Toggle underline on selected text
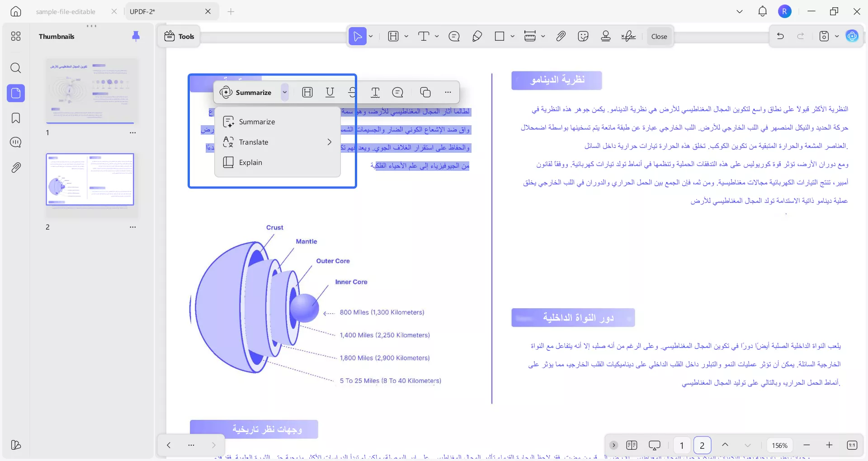868x461 pixels. 330,92
